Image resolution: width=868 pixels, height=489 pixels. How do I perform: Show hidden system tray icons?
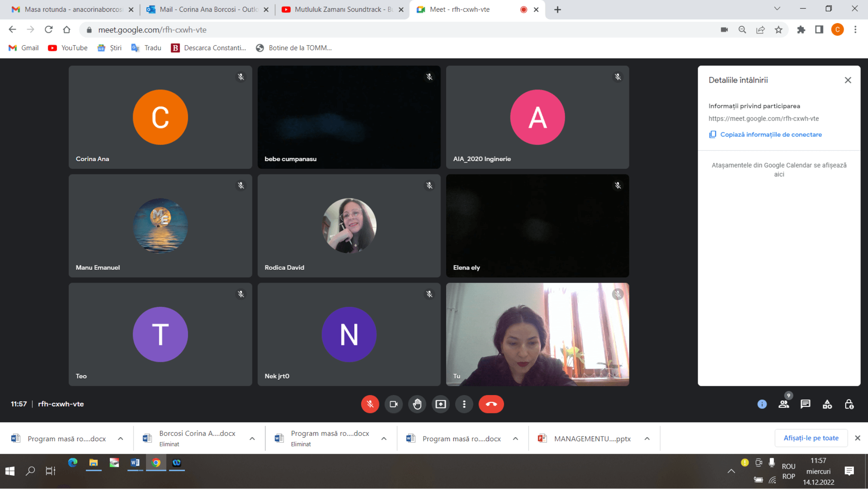coord(731,471)
